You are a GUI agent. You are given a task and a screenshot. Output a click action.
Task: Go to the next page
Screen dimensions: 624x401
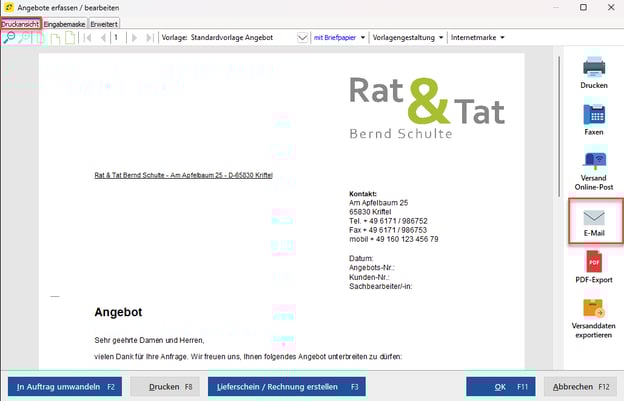[x=132, y=38]
